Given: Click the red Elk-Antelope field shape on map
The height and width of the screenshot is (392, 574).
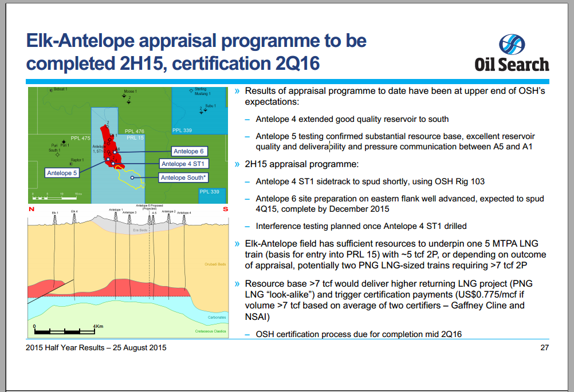Looking at the screenshot, I should click(x=112, y=148).
